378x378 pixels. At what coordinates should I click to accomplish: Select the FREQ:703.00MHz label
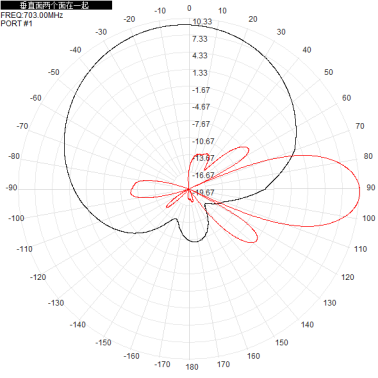[x=32, y=15]
